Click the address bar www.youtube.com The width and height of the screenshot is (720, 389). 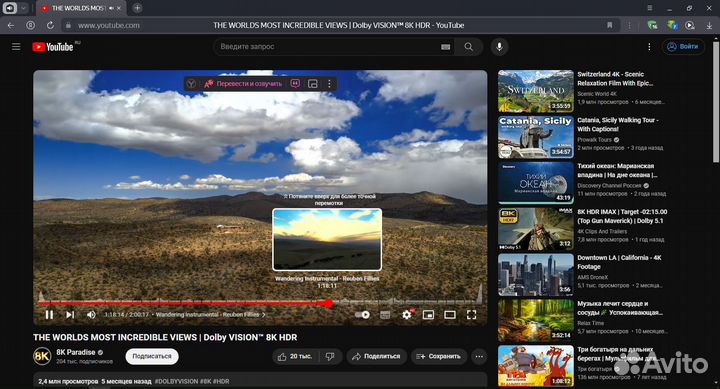tap(109, 26)
